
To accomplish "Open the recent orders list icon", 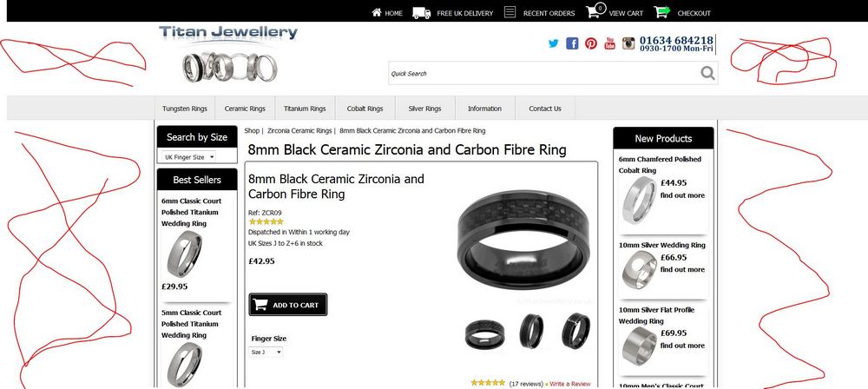I will click(x=510, y=12).
